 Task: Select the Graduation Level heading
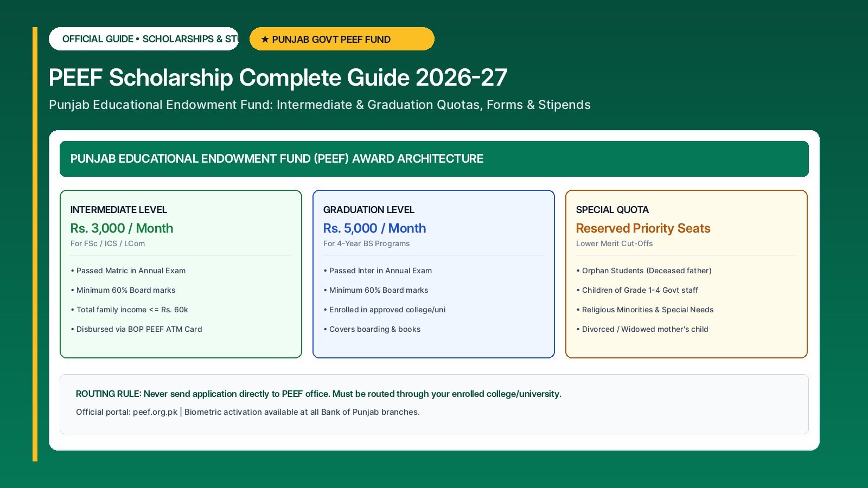369,210
